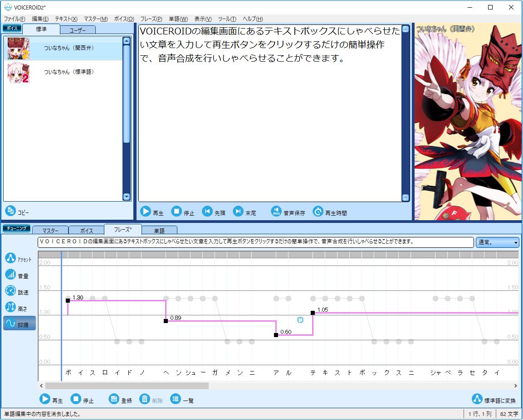Save audio with the 音声保存 WAV icon
Screen dimensions: 523x420
(x=276, y=211)
